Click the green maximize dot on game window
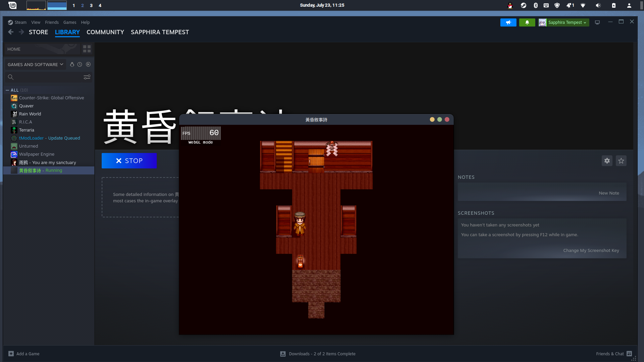 440,119
